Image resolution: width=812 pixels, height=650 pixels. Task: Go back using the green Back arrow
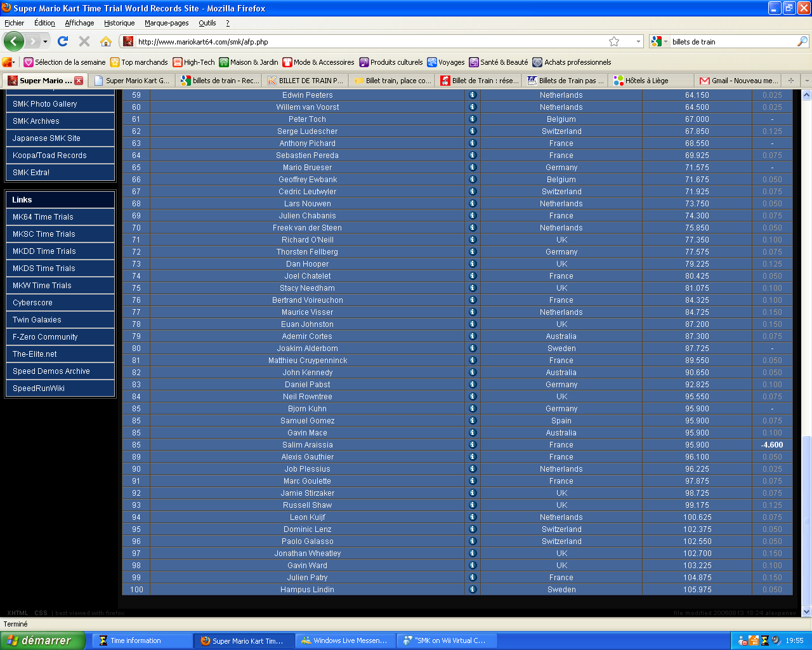14,41
